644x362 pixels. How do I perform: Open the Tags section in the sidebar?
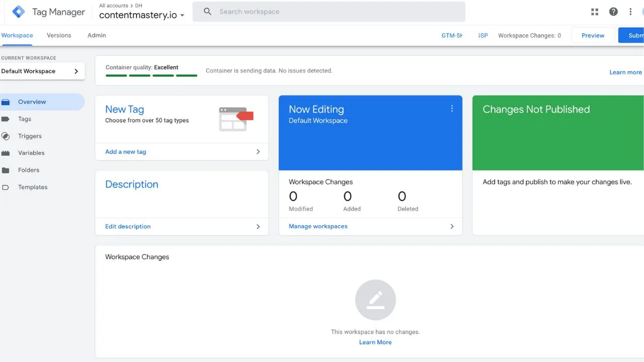coord(24,119)
